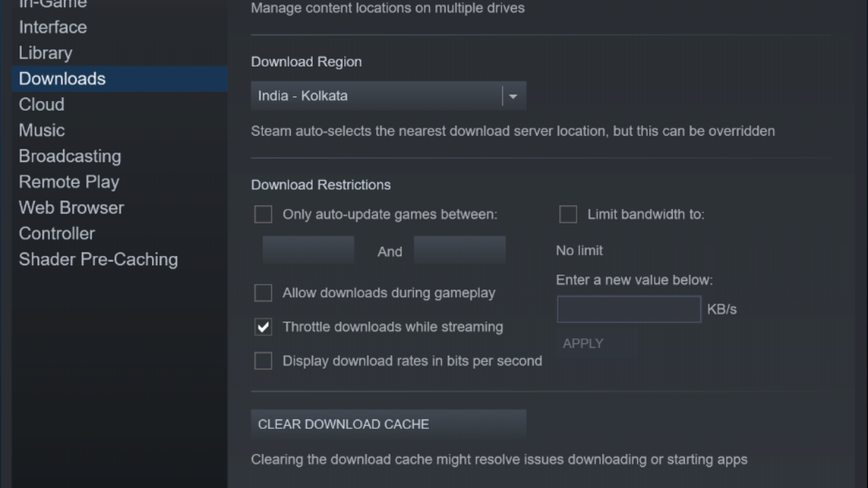Open Shader Pre-Caching settings
Screen dimensions: 868x488
98,260
